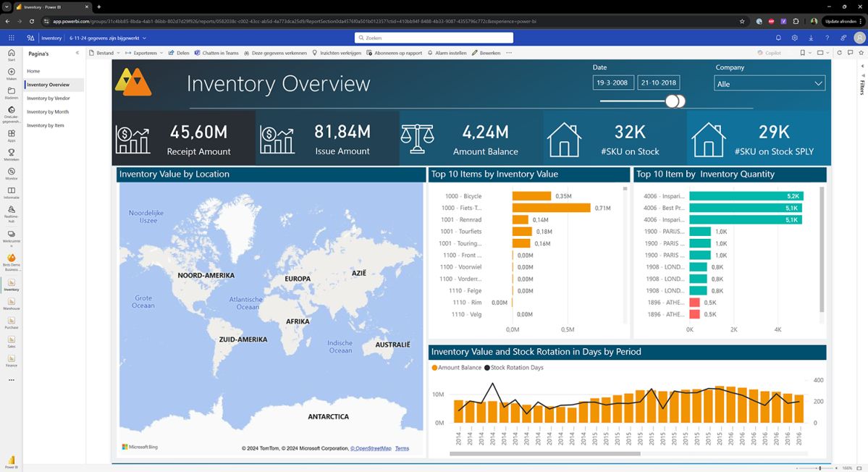Go to Inventory by Vendor page
This screenshot has width=868, height=472.
pos(49,98)
